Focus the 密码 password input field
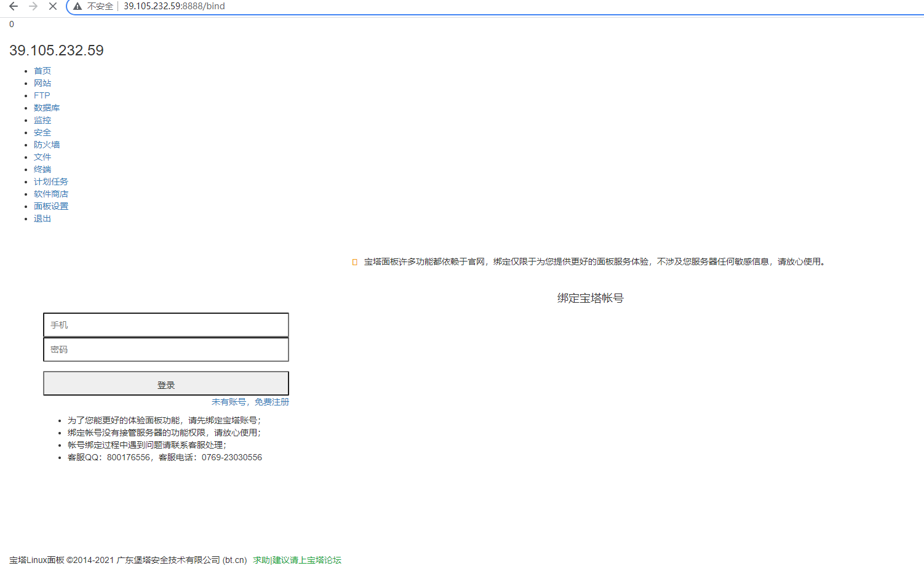 (166, 349)
